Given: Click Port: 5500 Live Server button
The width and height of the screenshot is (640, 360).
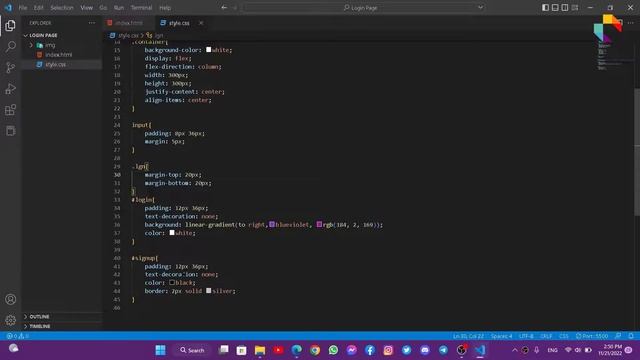Looking at the screenshot, I should tap(592, 336).
